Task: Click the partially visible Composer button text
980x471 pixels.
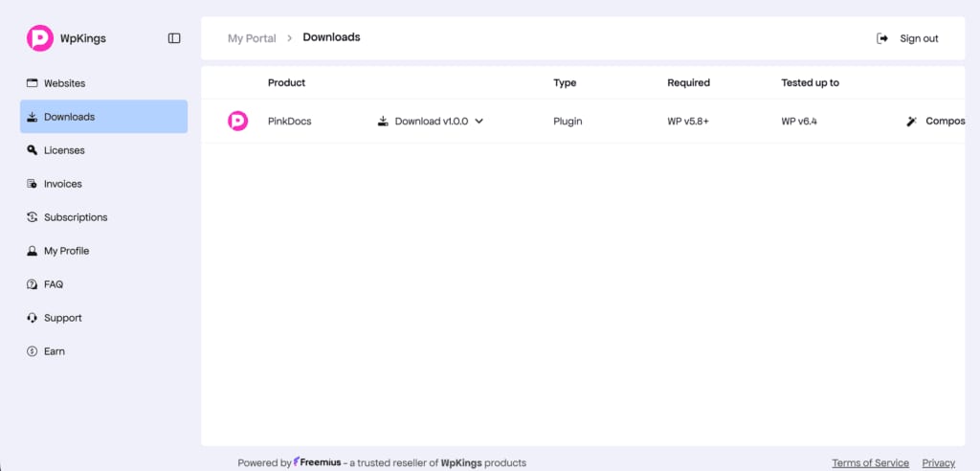Action: click(x=945, y=122)
